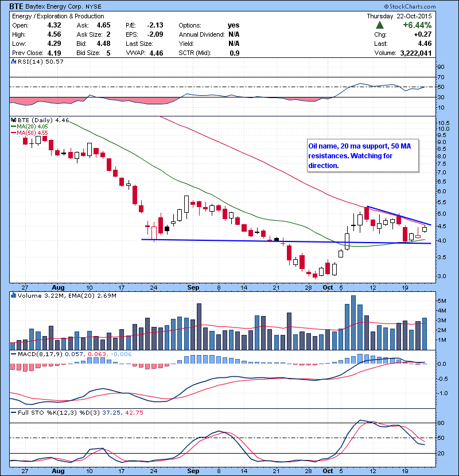Click the VWAP value 4.46

coord(157,53)
